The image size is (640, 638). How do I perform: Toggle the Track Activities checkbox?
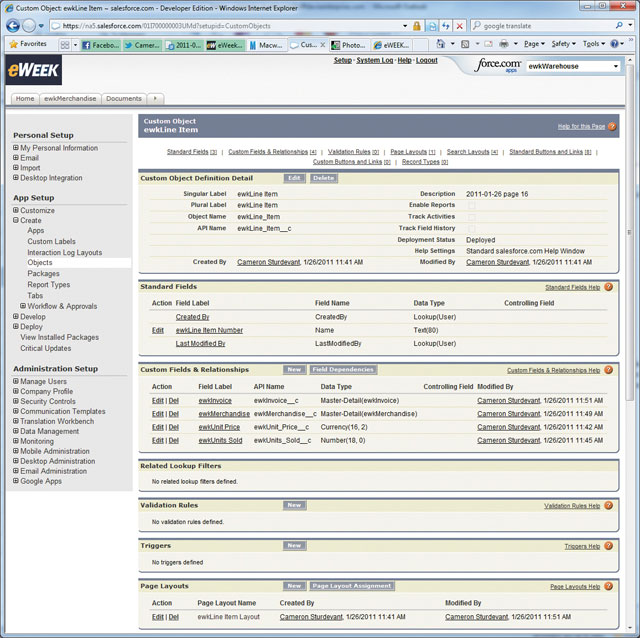point(471,217)
